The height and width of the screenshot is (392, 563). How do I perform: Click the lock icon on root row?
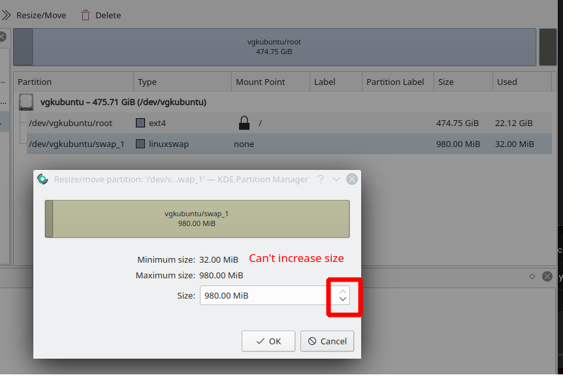tap(244, 123)
